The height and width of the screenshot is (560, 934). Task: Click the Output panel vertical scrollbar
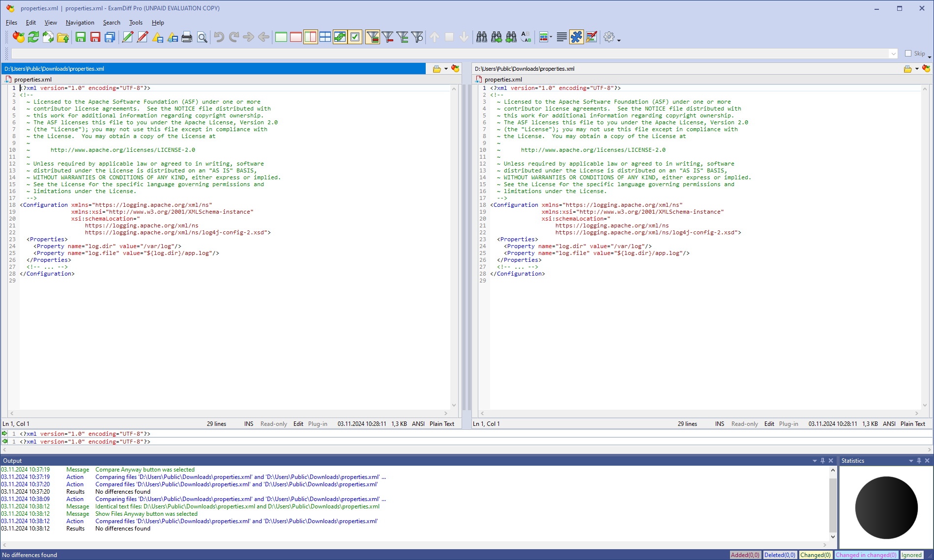(833, 504)
